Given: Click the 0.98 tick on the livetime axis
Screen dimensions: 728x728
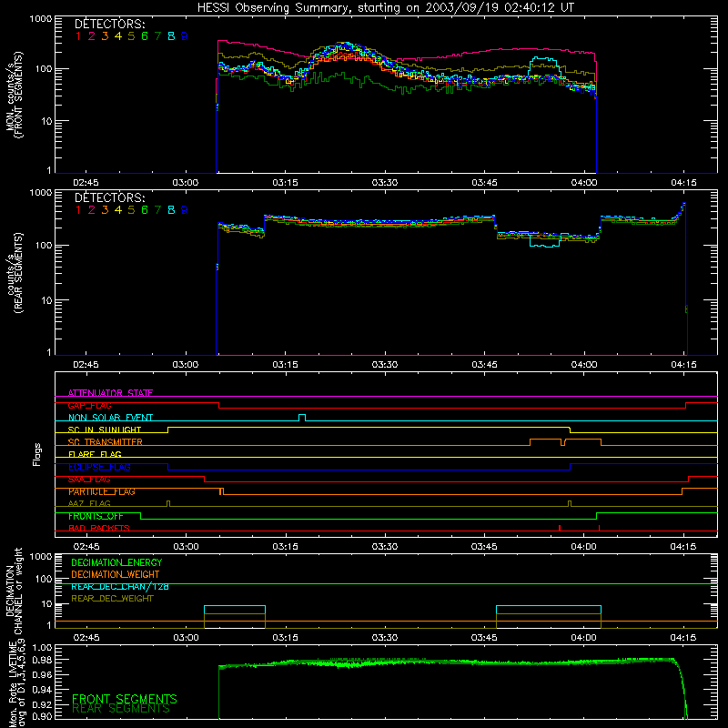Looking at the screenshot, I should point(42,660).
